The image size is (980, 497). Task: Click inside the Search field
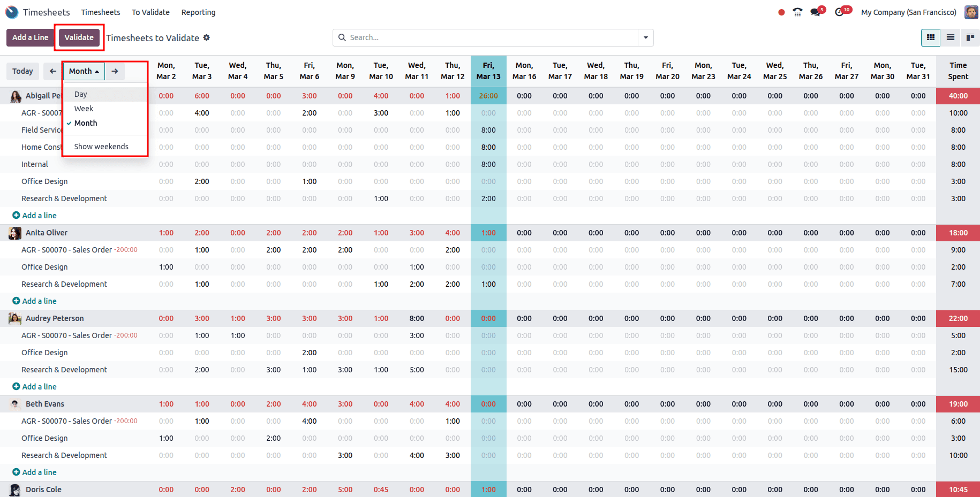[x=482, y=37]
